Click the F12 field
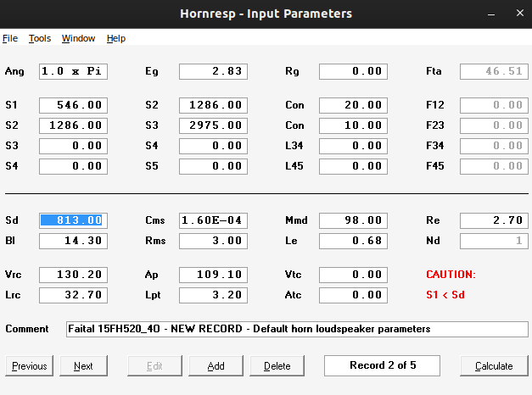Image resolution: width=532 pixels, height=395 pixels. 494,105
